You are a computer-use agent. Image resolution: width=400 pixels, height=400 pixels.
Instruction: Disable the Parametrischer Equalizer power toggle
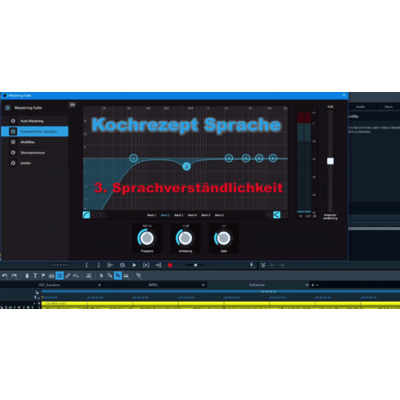pos(13,131)
